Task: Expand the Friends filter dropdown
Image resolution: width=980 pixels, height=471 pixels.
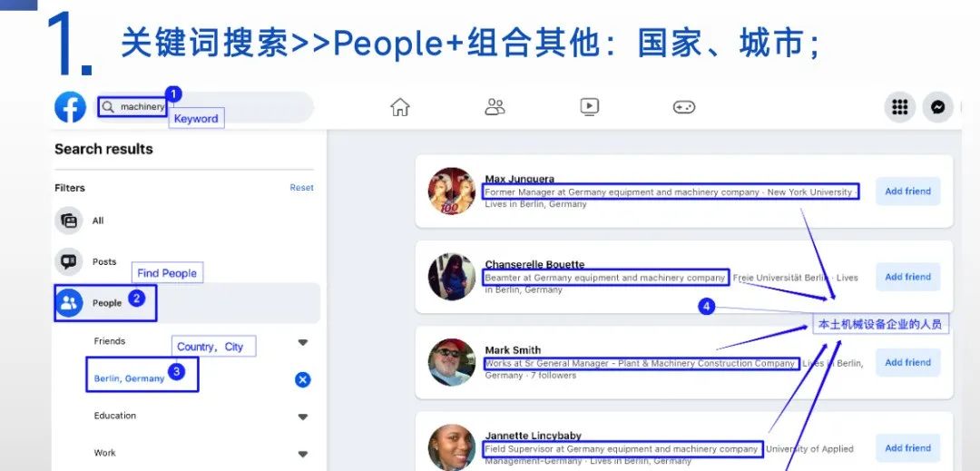Action: pyautogui.click(x=302, y=342)
